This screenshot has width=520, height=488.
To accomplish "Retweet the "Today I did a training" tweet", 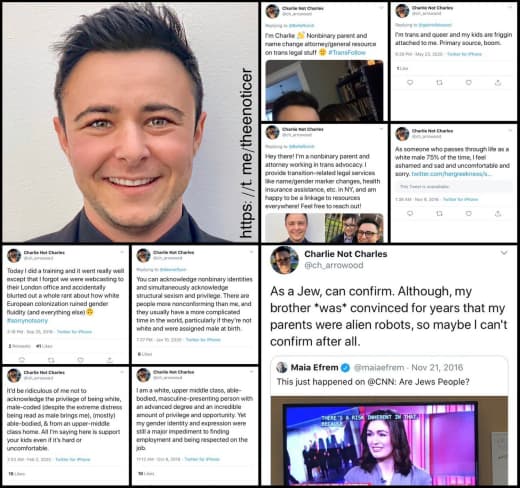I will click(51, 360).
